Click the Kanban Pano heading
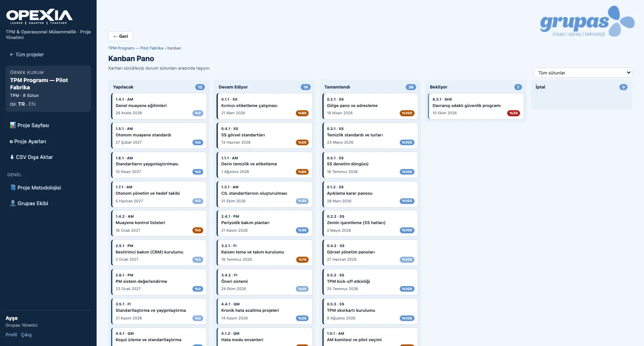 [131, 59]
